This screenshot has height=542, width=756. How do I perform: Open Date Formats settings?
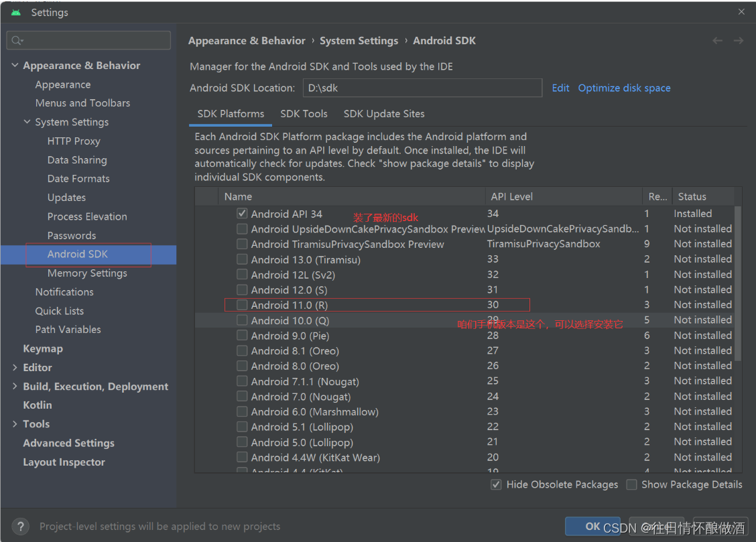coord(78,179)
